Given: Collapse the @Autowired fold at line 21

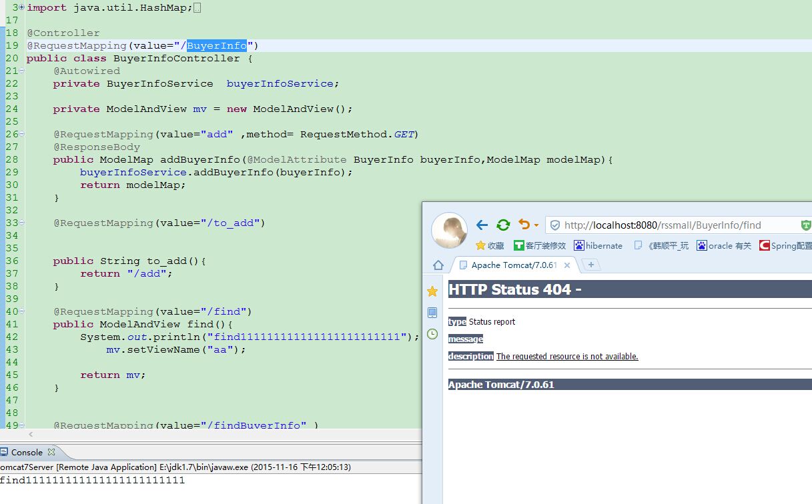Looking at the screenshot, I should point(22,71).
